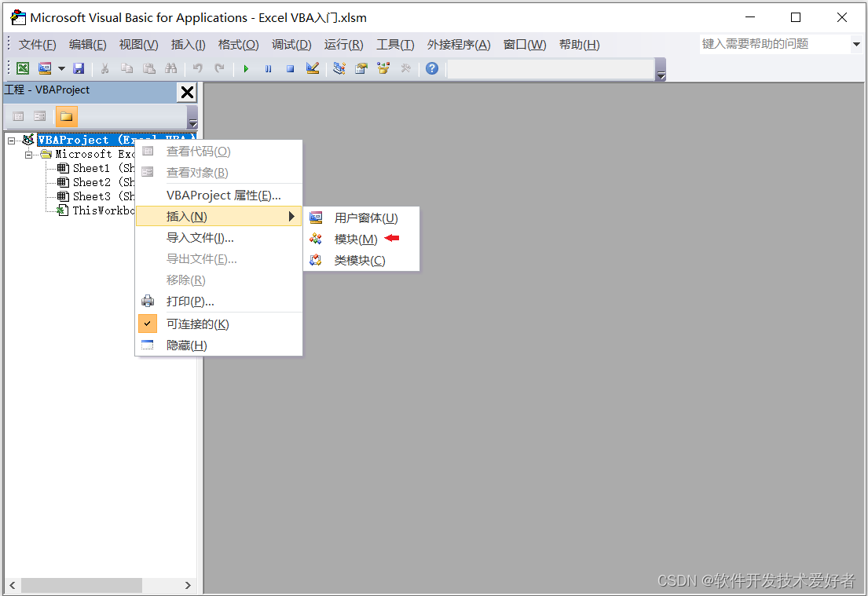This screenshot has width=868, height=596.
Task: Insert 模块(M) from submenu
Action: (361, 239)
